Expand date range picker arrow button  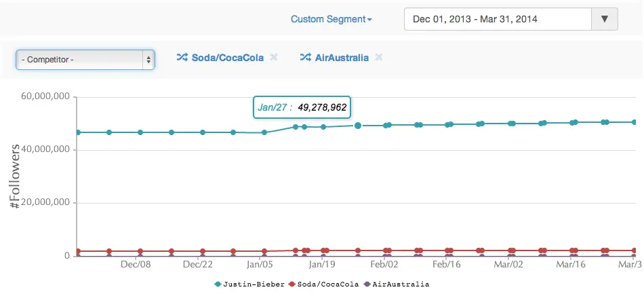605,19
